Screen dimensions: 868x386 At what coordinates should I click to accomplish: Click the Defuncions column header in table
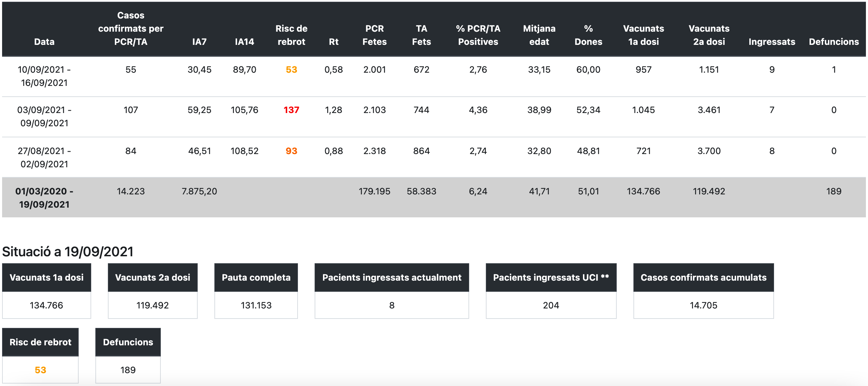point(834,42)
